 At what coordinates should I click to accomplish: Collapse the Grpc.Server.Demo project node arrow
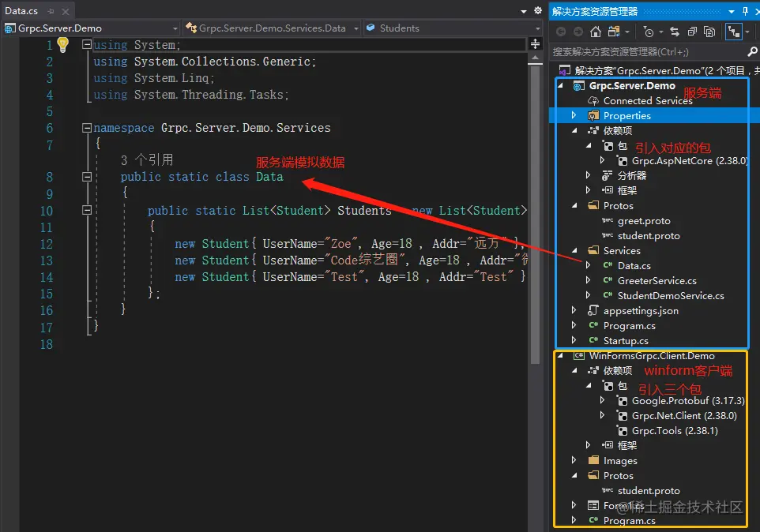(561, 86)
